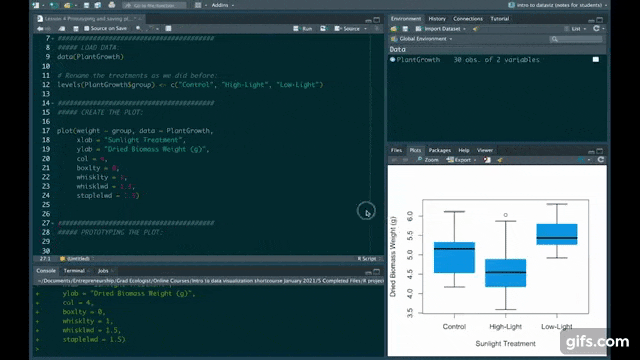Toggle the Source on Save checkbox

[87, 29]
